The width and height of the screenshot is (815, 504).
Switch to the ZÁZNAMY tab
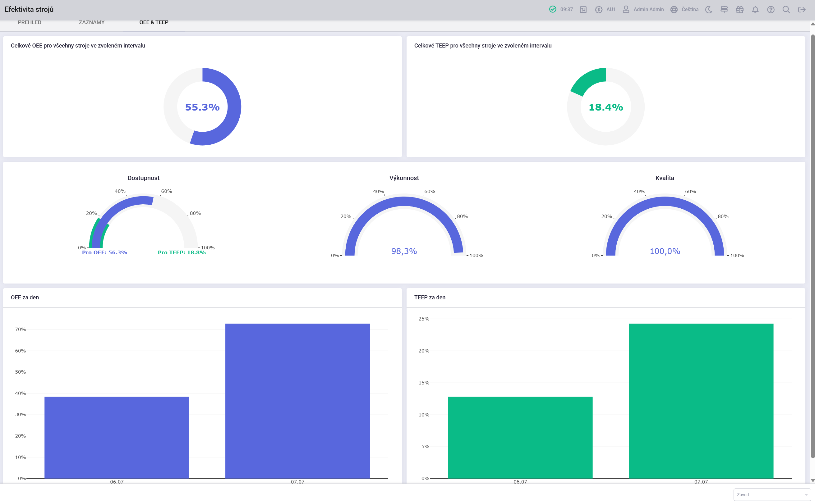(92, 22)
